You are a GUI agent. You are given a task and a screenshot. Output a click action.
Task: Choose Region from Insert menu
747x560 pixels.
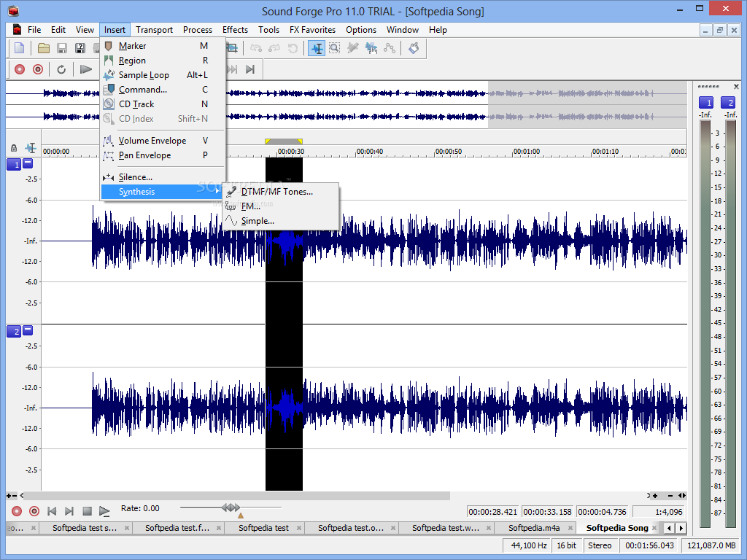coord(163,61)
